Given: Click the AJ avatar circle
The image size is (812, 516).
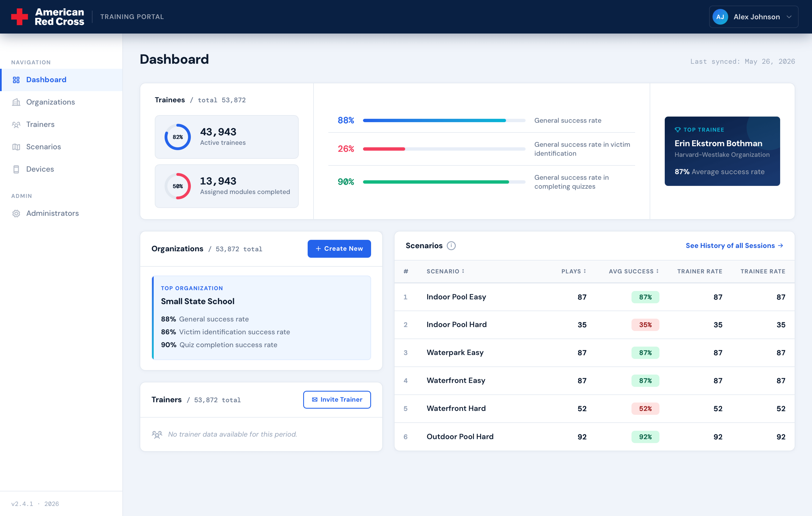Looking at the screenshot, I should pos(720,17).
